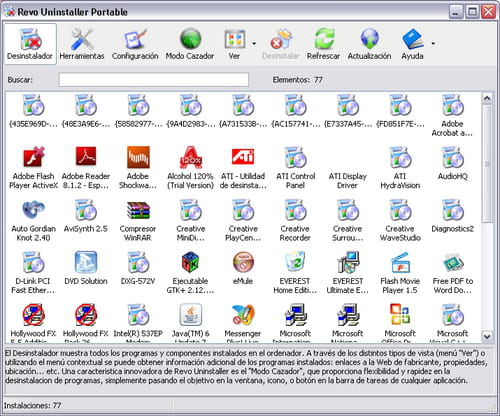Select Diagnostics2 icon
This screenshot has height=416, width=500.
452,209
